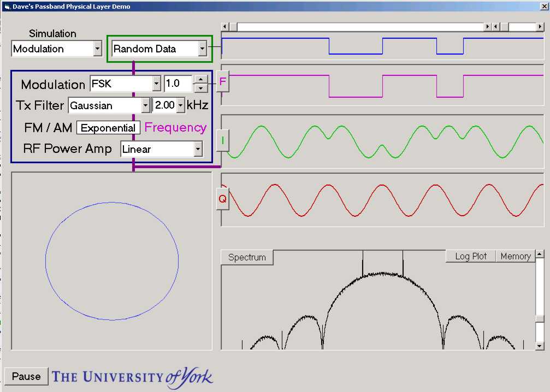Open the RF Power Amp Linear dropdown

[198, 149]
